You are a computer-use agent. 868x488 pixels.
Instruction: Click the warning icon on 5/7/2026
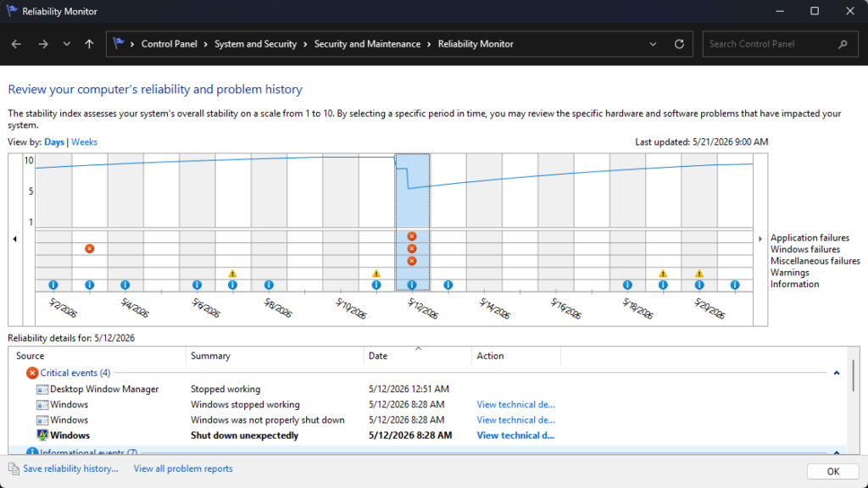tap(232, 274)
